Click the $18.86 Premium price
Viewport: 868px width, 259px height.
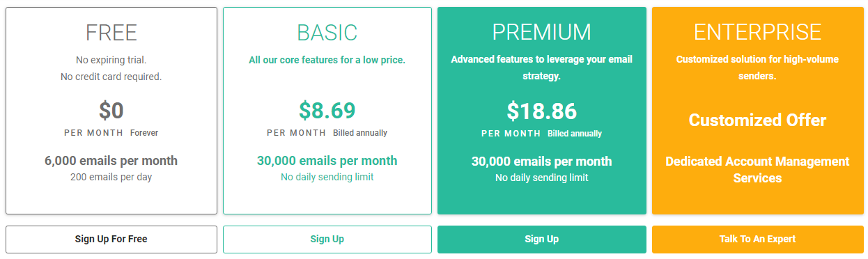(x=542, y=111)
